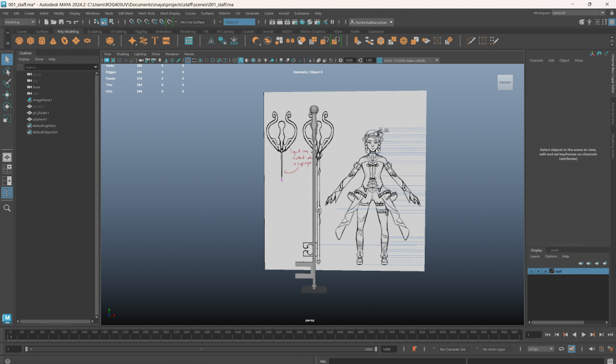This screenshot has width=616, height=364.
Task: Click the magnifier search icon in the toolbox
Action: tap(7, 208)
